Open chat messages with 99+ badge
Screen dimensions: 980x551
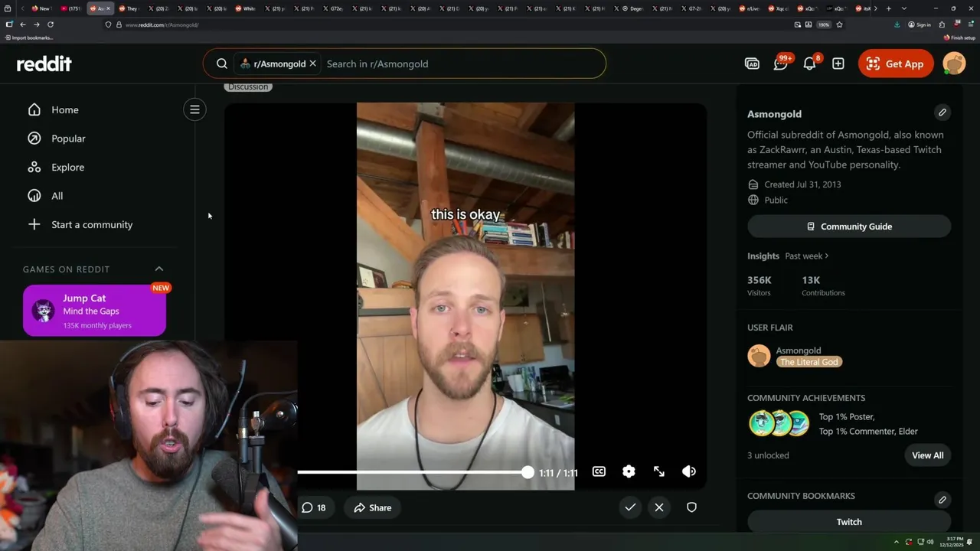781,64
